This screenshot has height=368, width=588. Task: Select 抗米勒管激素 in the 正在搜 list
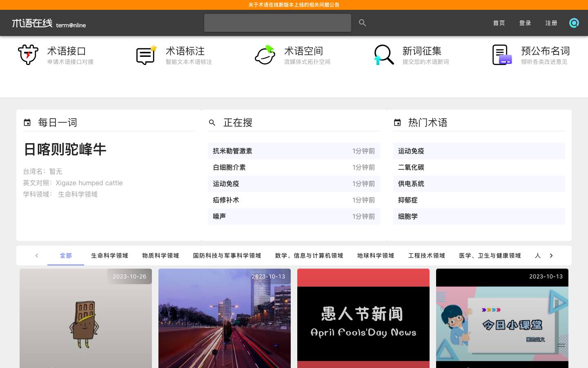click(x=232, y=151)
